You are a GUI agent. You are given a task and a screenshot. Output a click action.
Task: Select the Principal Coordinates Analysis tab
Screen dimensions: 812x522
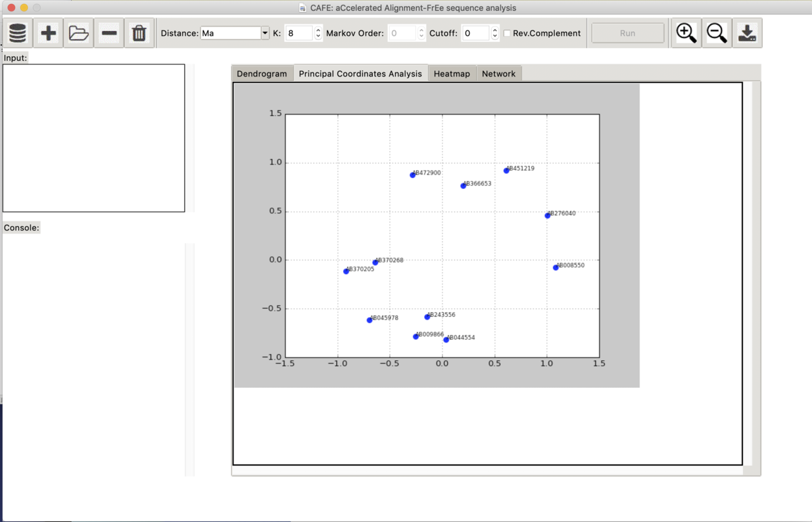(x=360, y=74)
